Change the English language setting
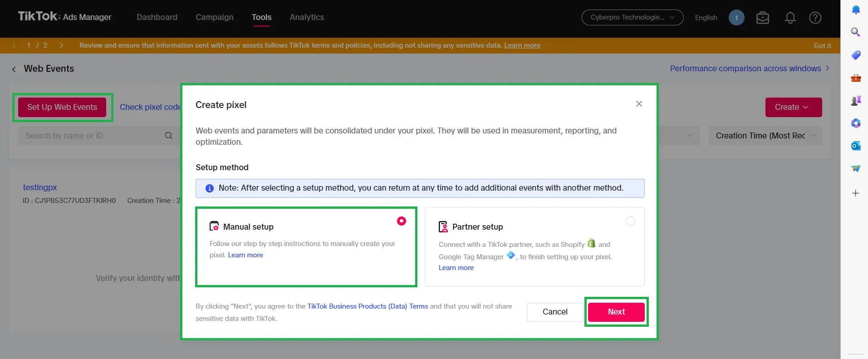Viewport: 868px width, 359px height. [706, 18]
